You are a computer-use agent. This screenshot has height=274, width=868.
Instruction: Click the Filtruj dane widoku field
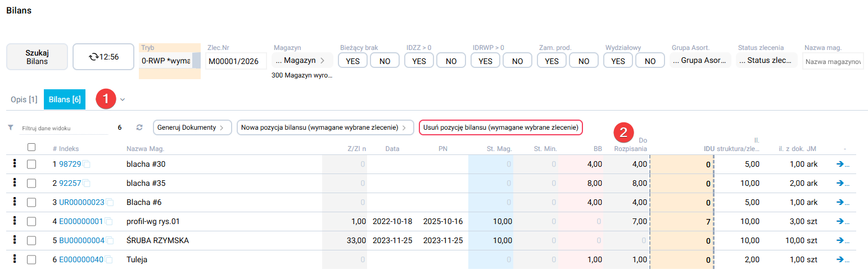point(62,128)
